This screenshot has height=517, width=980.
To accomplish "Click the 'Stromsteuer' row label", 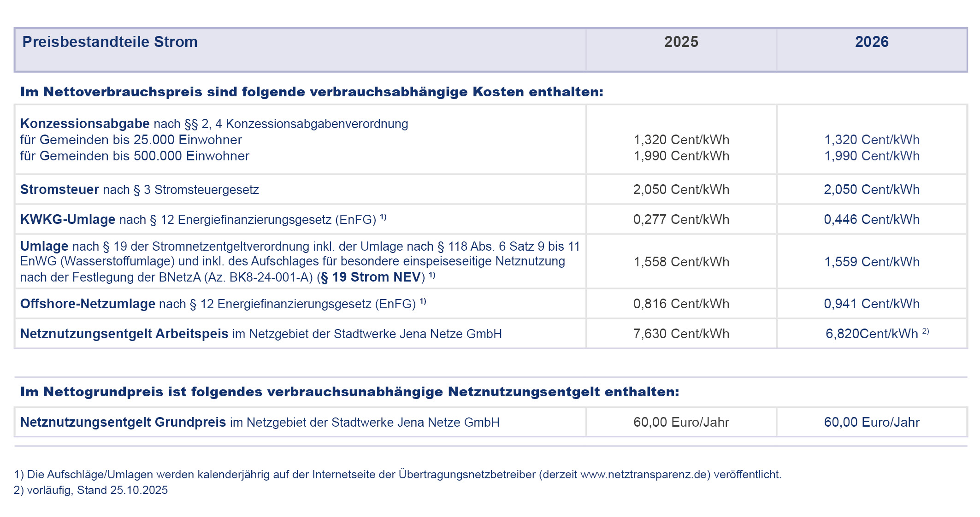I will (x=59, y=189).
